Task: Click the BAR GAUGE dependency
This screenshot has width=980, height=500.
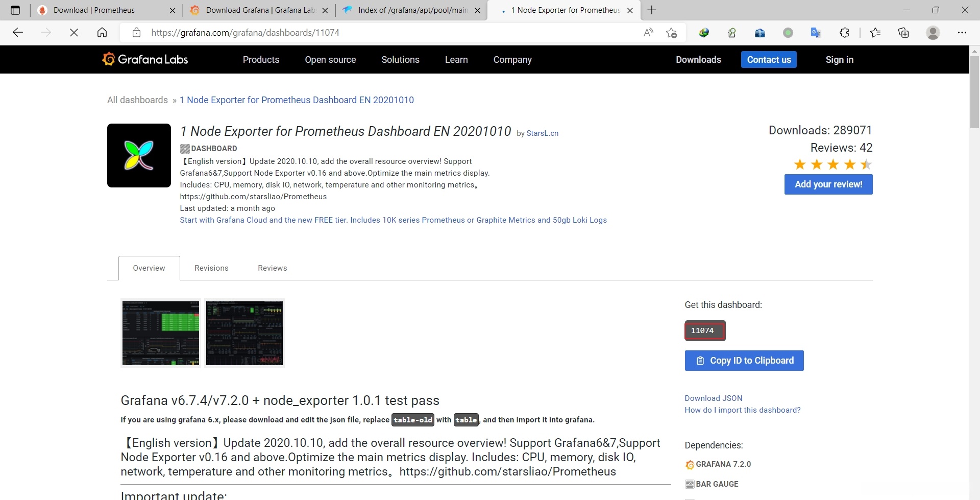Action: coord(712,484)
